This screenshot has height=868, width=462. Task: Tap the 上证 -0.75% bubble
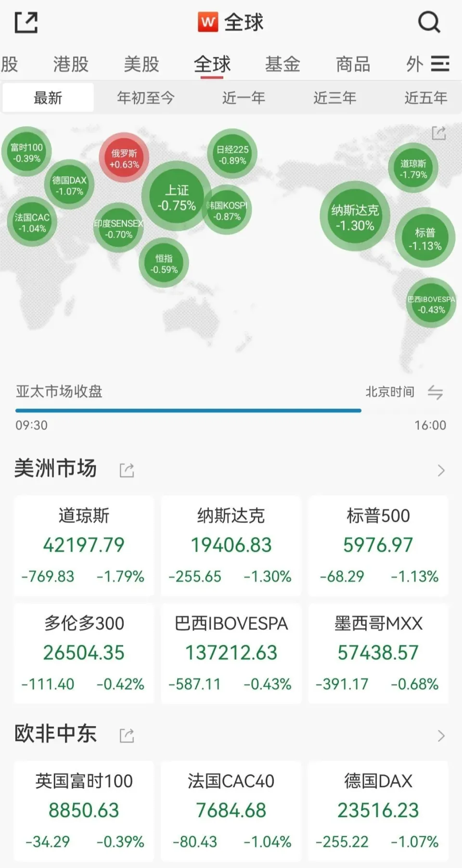177,197
